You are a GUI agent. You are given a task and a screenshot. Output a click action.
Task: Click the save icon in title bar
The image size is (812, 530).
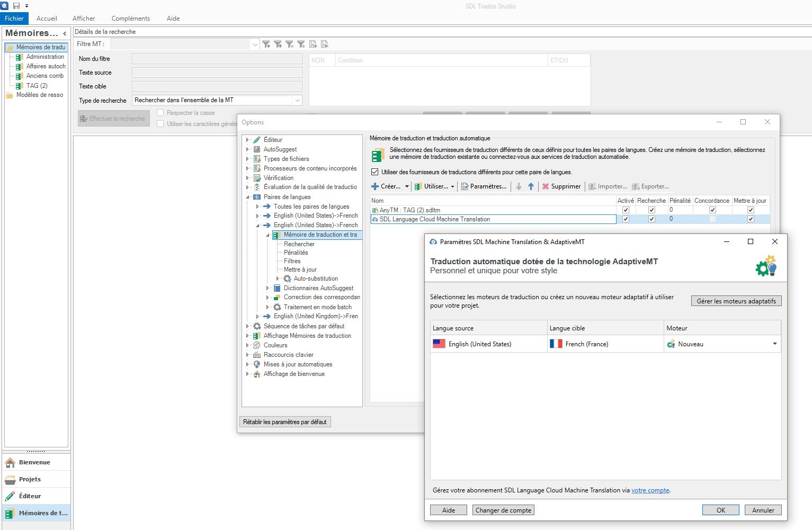[x=16, y=6]
